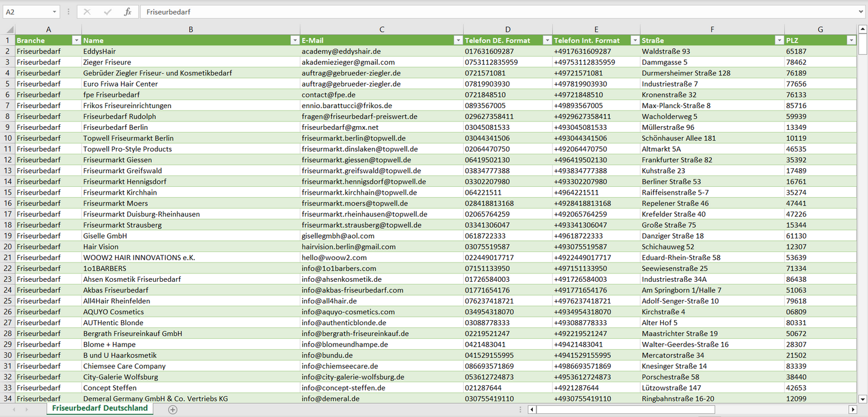The image size is (868, 417).
Task: Open the Branche column filter dropdown
Action: click(x=76, y=40)
